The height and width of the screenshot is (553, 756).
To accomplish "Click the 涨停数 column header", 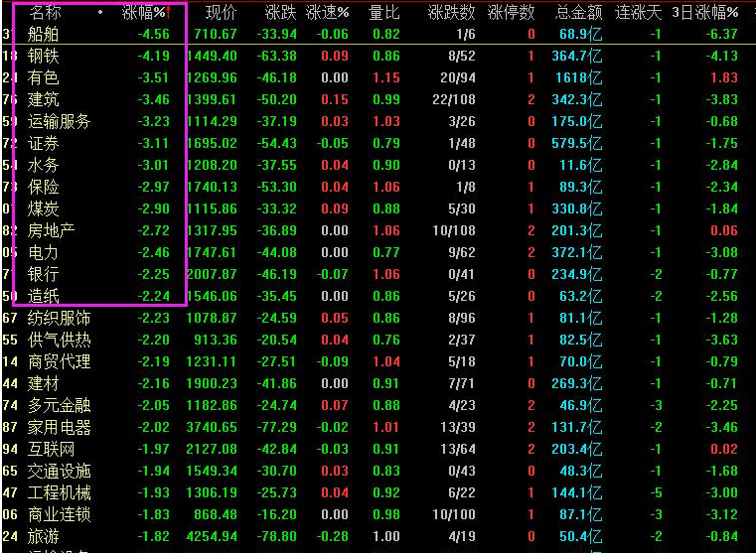I will [514, 13].
